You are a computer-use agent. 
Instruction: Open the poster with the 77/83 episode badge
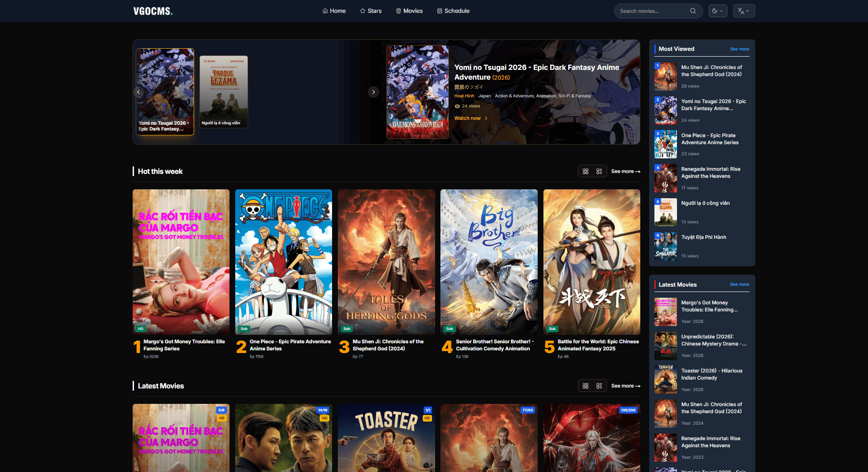tap(489, 438)
